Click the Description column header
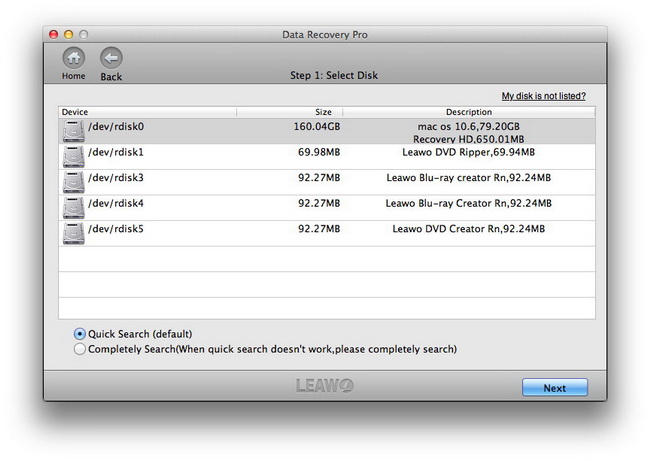This screenshot has width=650, height=461. click(469, 112)
